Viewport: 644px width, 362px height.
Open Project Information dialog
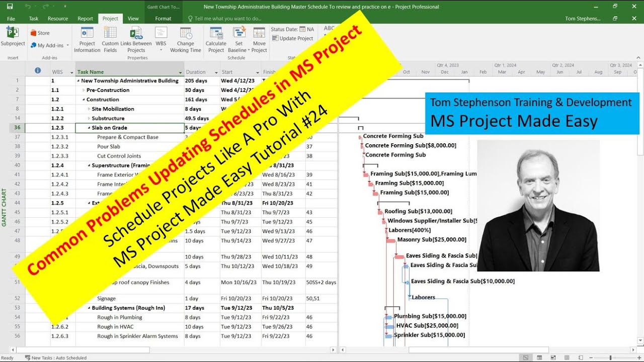click(87, 39)
